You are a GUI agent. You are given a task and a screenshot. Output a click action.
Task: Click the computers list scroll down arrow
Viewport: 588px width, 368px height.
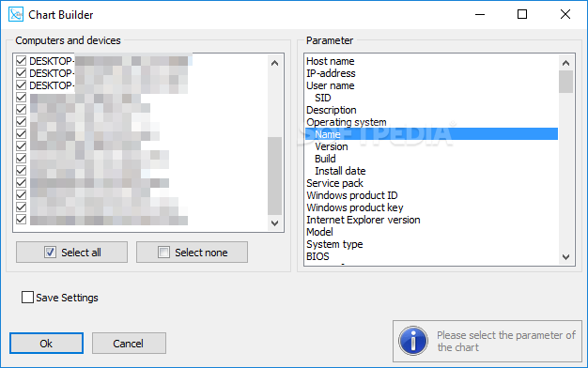(x=274, y=223)
